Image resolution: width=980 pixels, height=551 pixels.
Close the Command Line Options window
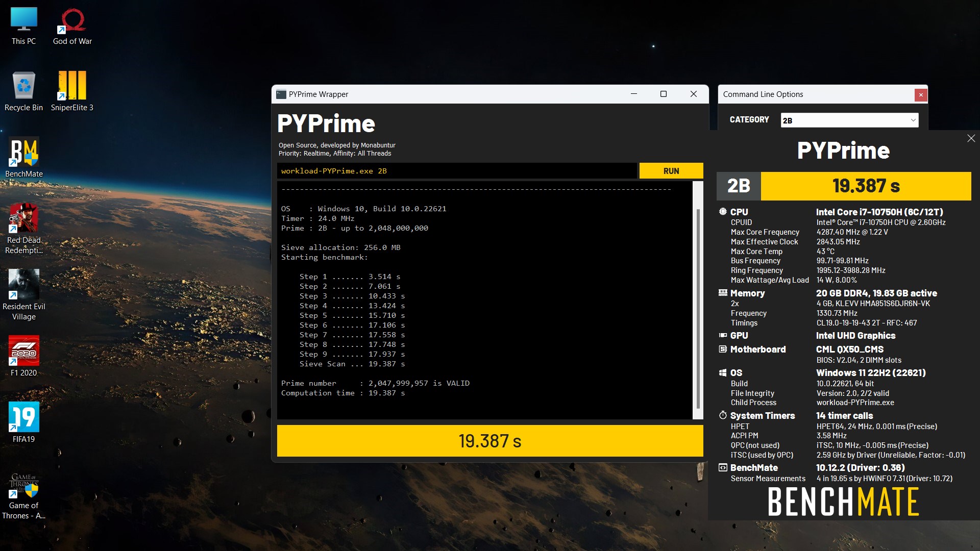point(921,94)
